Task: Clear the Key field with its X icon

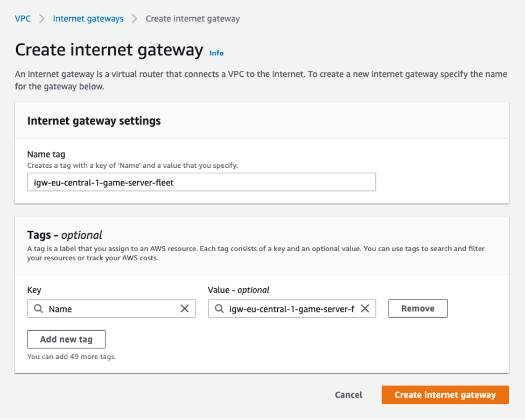Action: click(x=184, y=309)
